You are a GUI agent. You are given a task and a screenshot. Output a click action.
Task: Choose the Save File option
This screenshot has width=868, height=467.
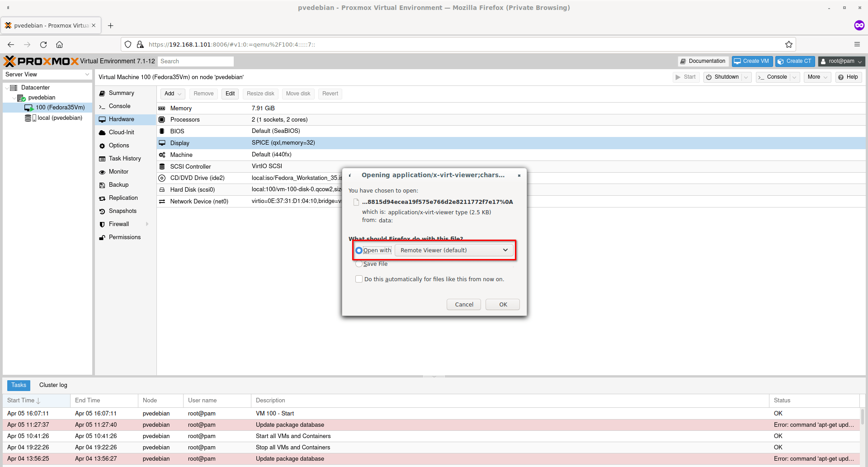tap(359, 264)
